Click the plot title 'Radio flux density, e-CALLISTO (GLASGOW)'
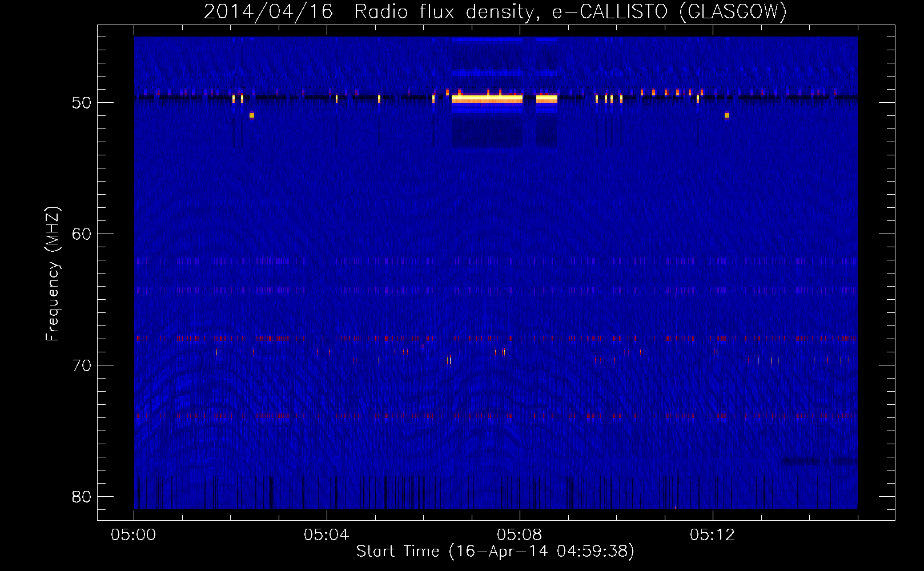The width and height of the screenshot is (924, 571). [x=570, y=11]
